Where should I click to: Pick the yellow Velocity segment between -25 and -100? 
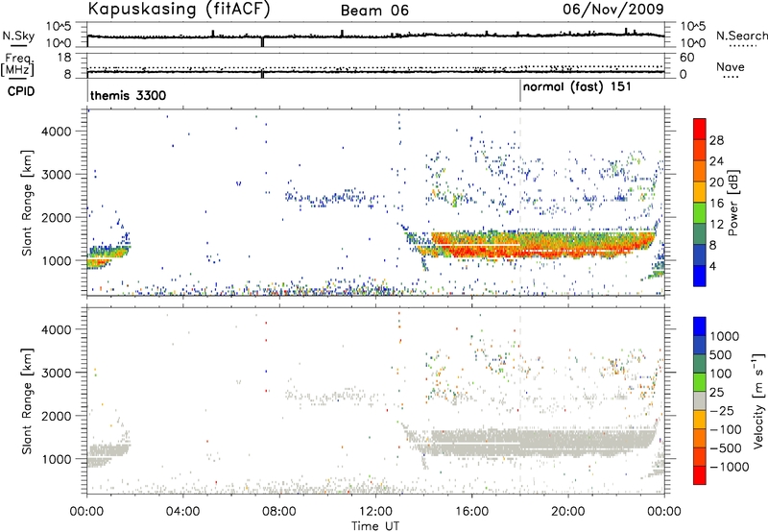tap(700, 420)
